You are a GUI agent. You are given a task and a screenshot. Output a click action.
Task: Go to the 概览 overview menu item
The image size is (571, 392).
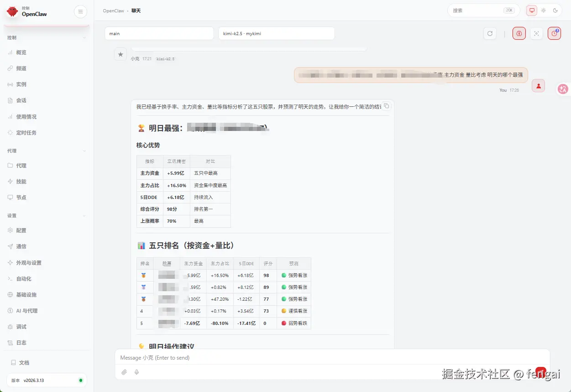(20, 52)
